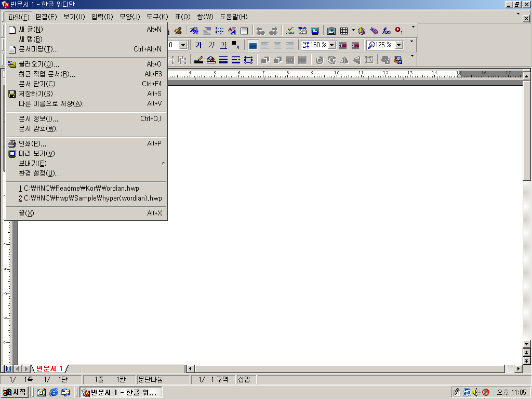Click the 시작 Start button
The image size is (532, 399).
(15, 392)
